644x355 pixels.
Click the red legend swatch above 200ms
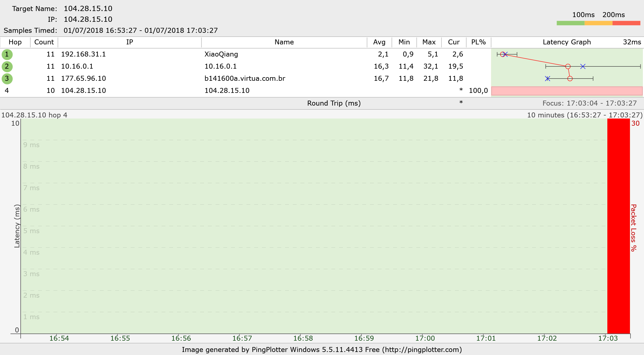(x=626, y=23)
